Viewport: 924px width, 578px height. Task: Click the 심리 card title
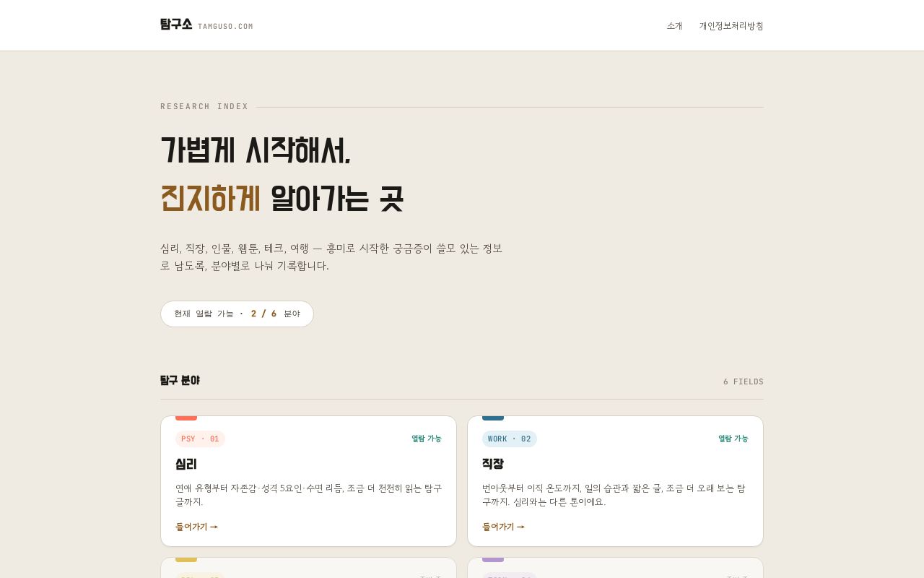click(x=186, y=464)
